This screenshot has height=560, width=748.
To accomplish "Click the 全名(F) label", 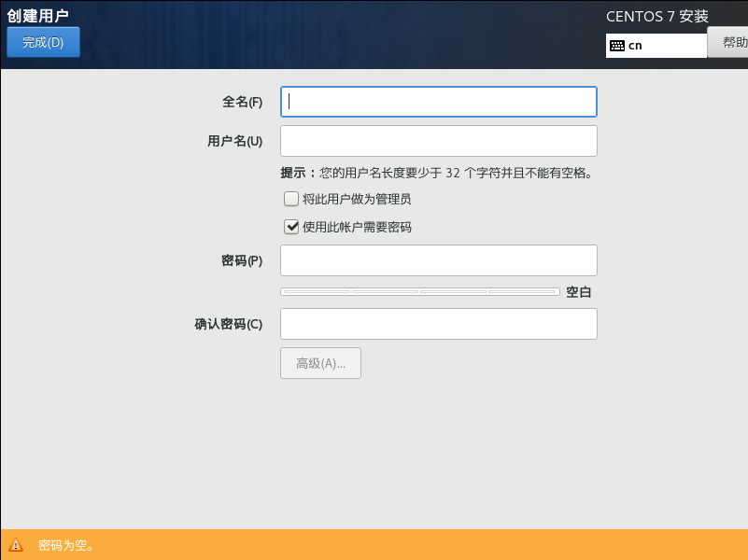I will [243, 102].
